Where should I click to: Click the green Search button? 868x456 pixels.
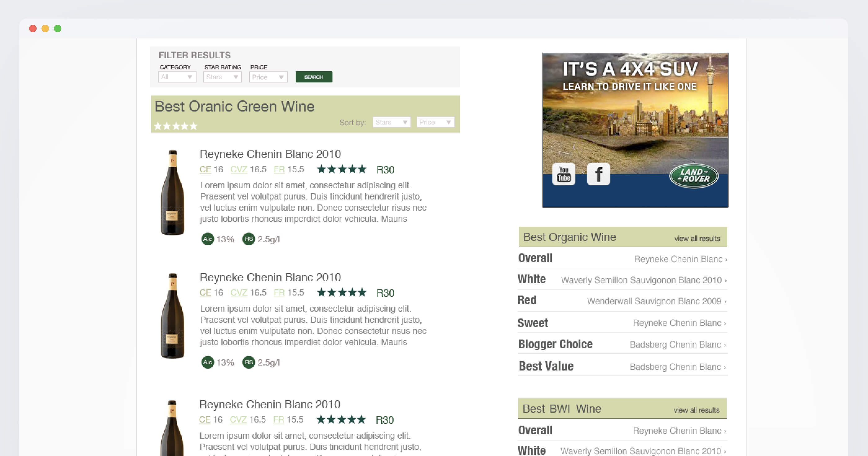coord(314,77)
